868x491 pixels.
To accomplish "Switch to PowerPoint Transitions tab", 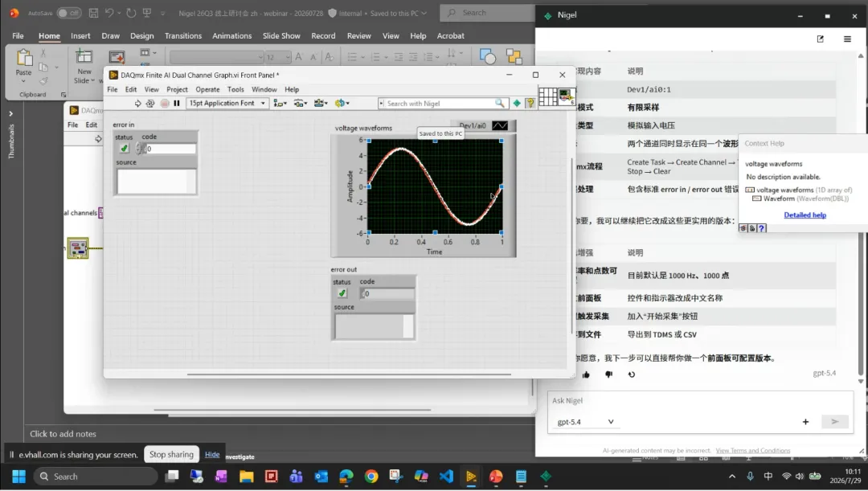I will click(183, 35).
